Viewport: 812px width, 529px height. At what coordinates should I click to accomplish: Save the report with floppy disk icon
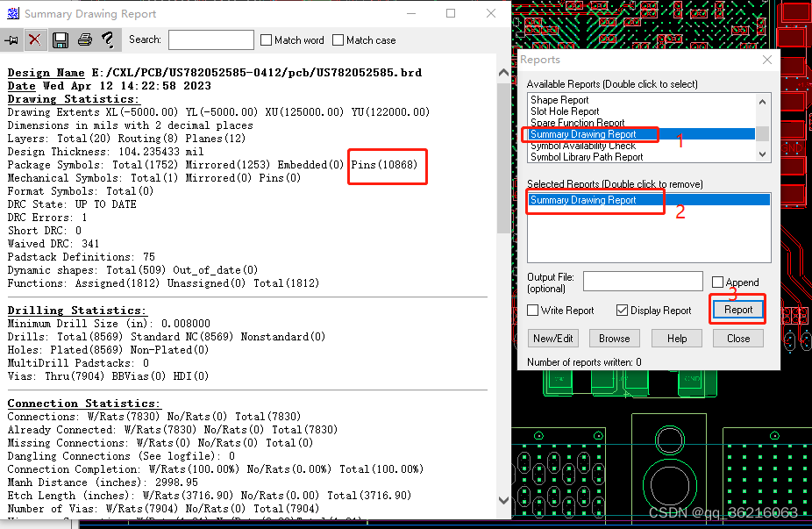click(61, 40)
